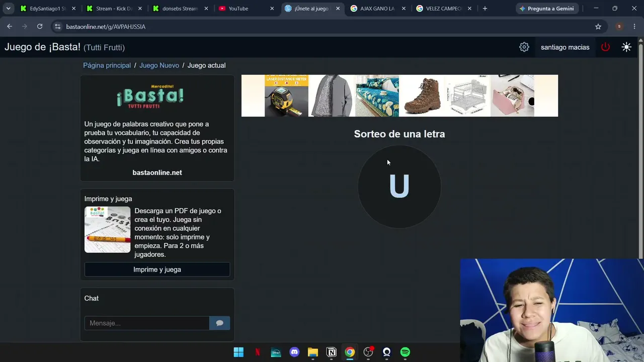The image size is (644, 362).
Task: Open the bastaonline.net link
Action: (157, 172)
